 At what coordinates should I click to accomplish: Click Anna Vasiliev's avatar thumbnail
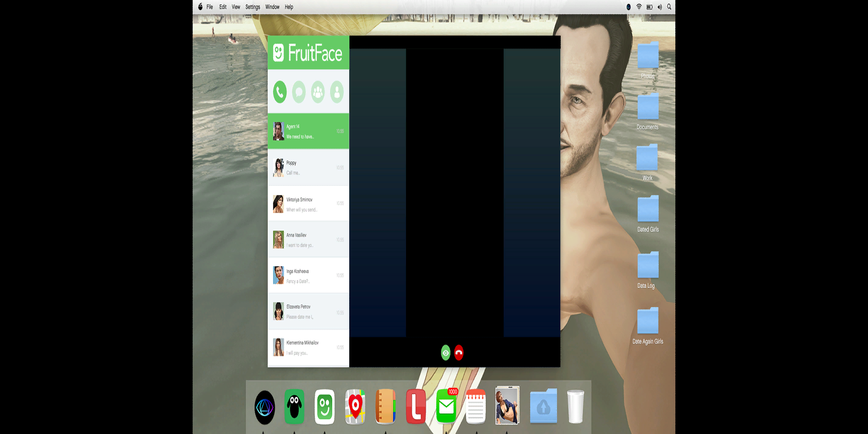point(278,239)
